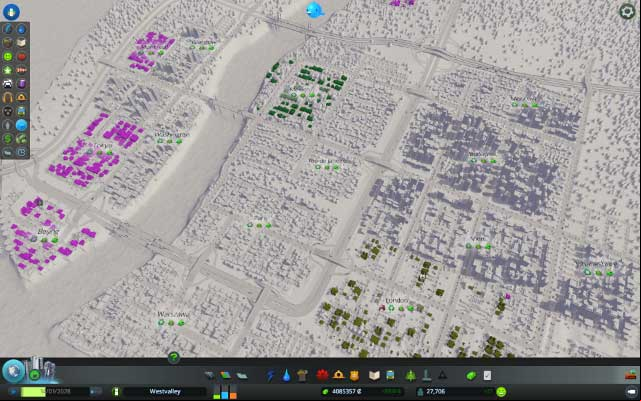Show the fire helmet info view
Image resolution: width=641 pixels, height=401 pixels.
21,97
